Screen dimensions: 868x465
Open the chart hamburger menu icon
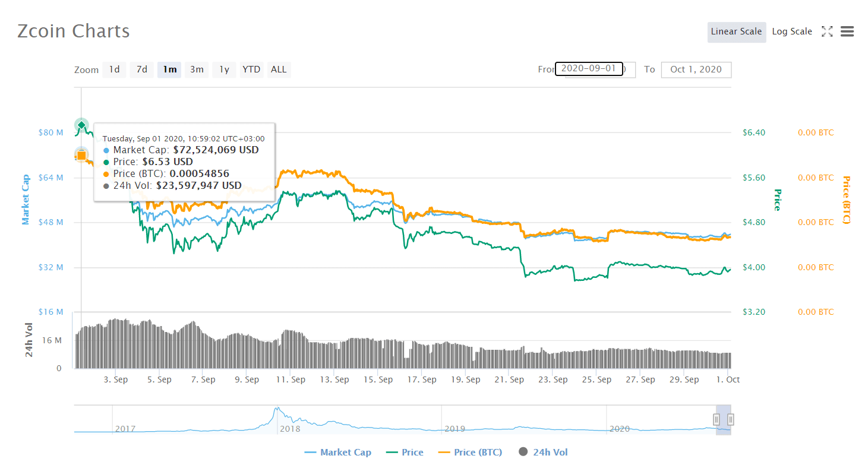pos(847,31)
